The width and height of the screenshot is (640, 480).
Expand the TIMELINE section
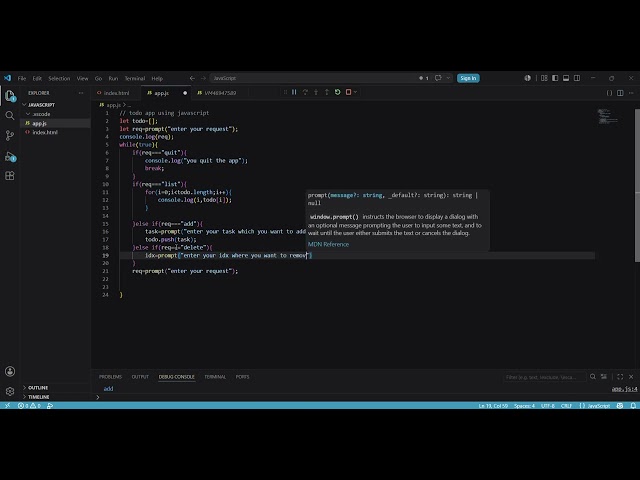pyautogui.click(x=38, y=397)
